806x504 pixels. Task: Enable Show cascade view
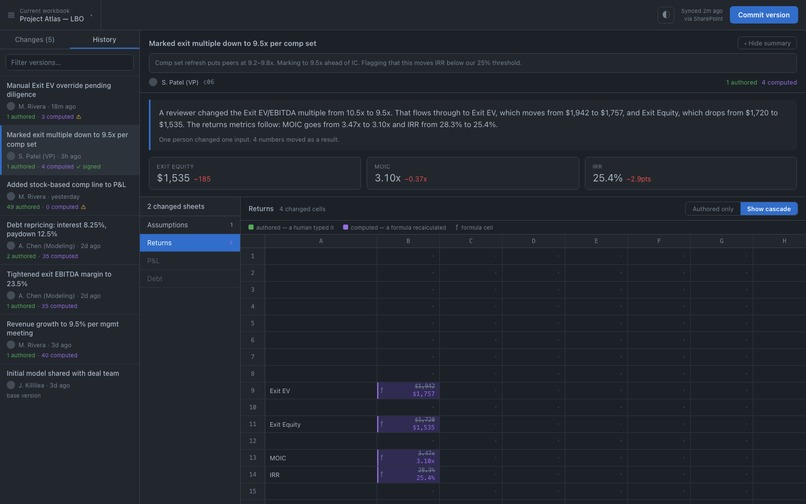(768, 209)
